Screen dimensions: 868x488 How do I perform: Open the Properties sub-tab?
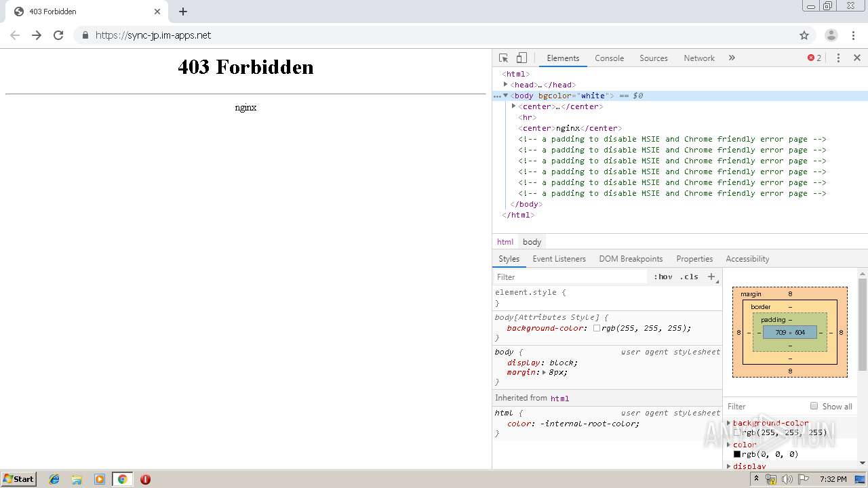pyautogui.click(x=694, y=259)
